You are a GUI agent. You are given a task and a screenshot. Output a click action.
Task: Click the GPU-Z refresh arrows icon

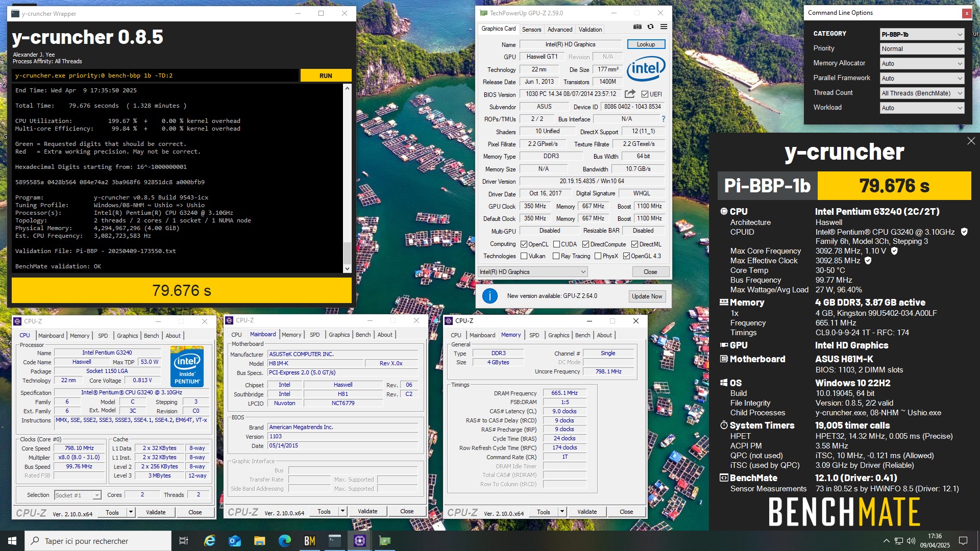[x=650, y=27]
